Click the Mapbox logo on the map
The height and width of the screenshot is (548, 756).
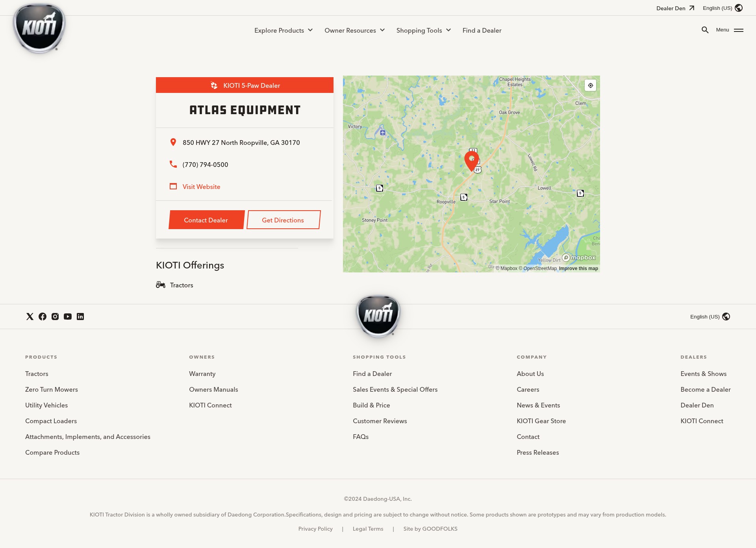[x=579, y=257]
